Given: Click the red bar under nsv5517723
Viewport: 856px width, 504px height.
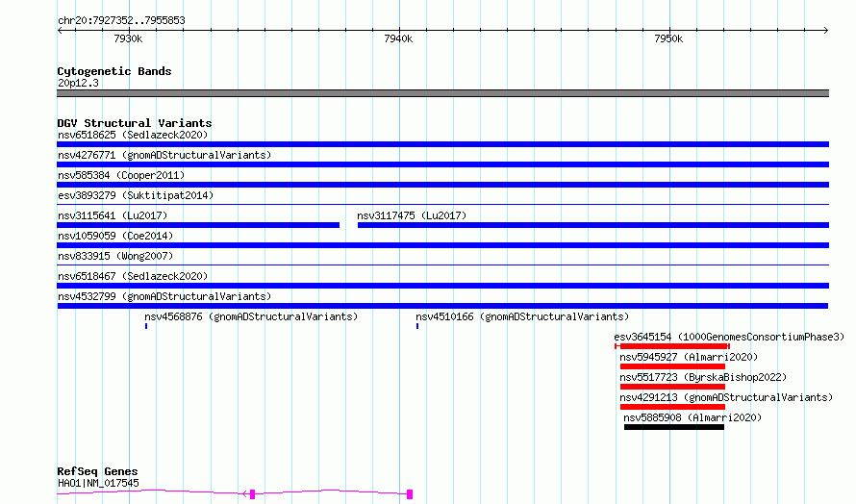Looking at the screenshot, I should click(672, 387).
